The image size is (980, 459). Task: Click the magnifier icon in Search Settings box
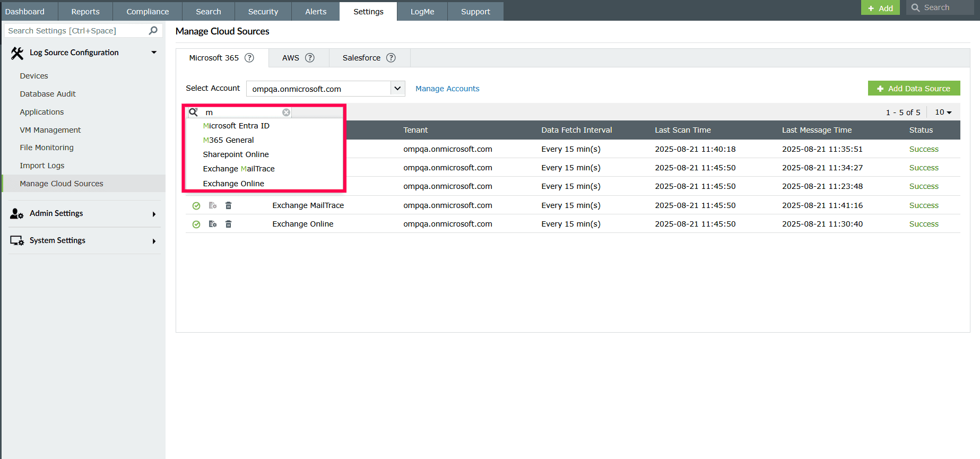(x=153, y=30)
